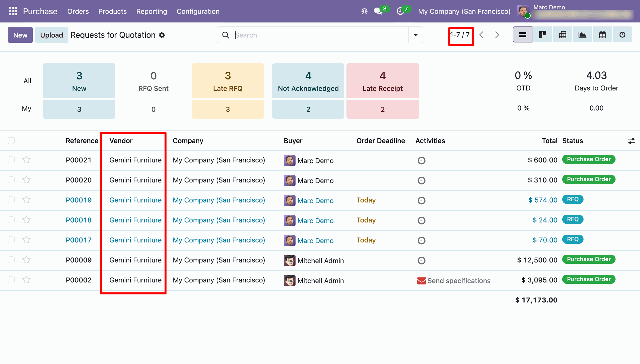Open the Marc Demo user menu
Screen dimensions: 640x364
[x=575, y=11]
